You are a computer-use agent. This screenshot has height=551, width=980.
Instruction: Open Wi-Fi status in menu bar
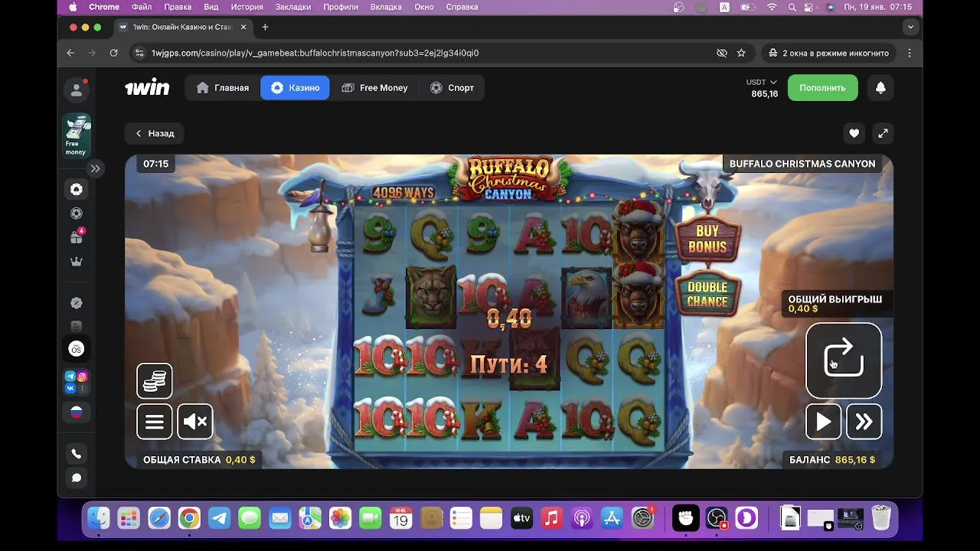772,7
